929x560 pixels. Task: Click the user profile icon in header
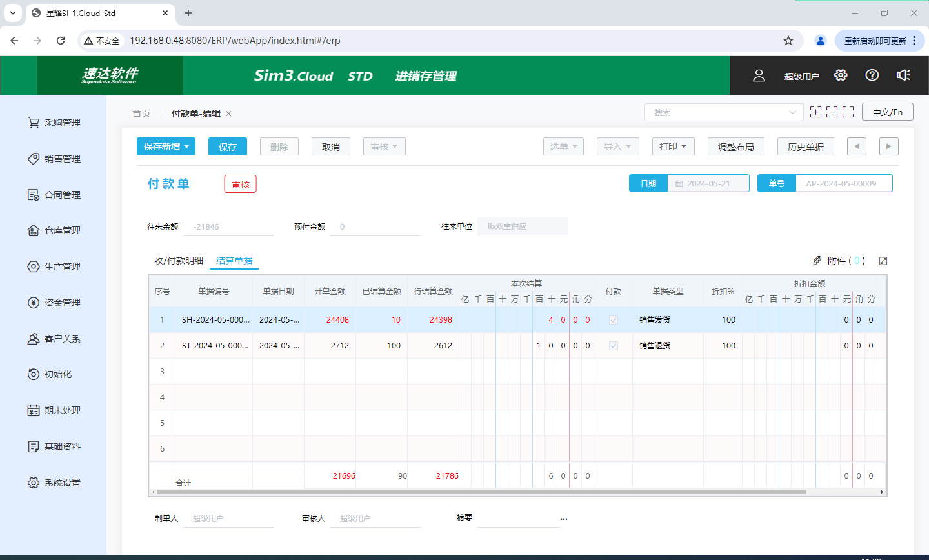tap(759, 75)
